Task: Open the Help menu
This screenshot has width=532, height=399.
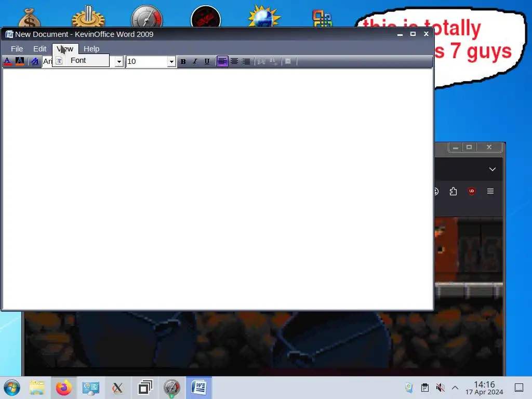Action: tap(91, 48)
